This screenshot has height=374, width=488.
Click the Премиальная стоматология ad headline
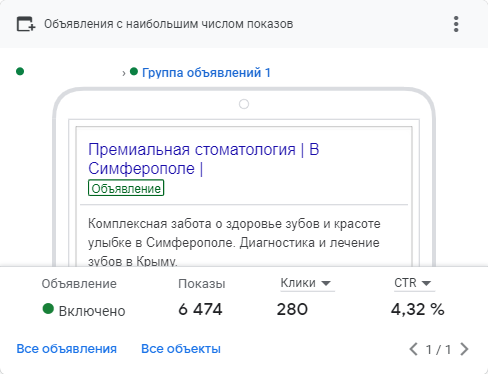pyautogui.click(x=204, y=159)
